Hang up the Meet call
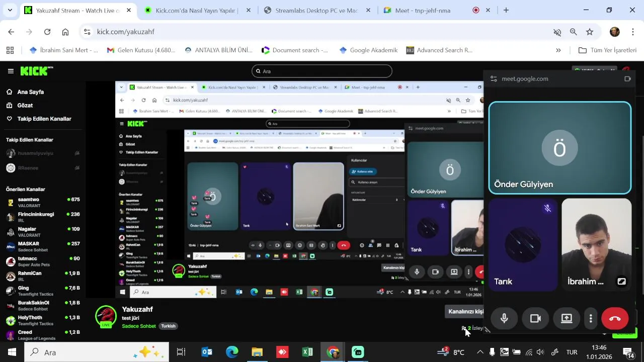 (x=615, y=319)
